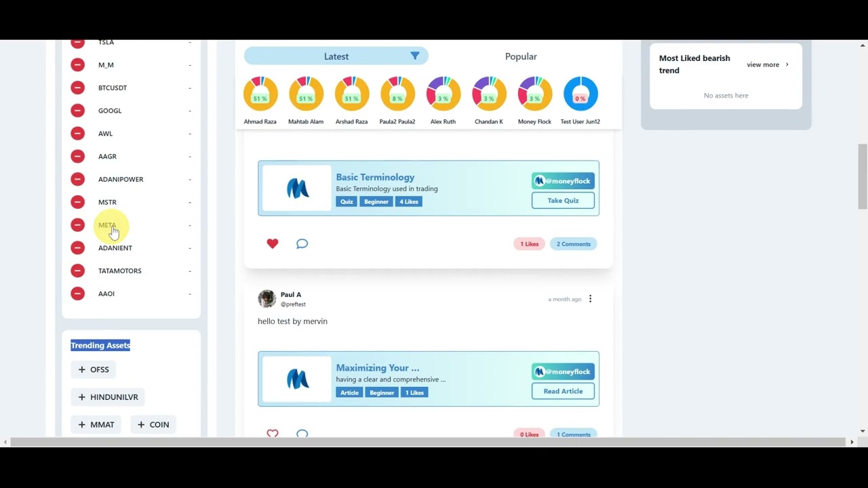Select GOOGL ticker in watchlist

(110, 110)
